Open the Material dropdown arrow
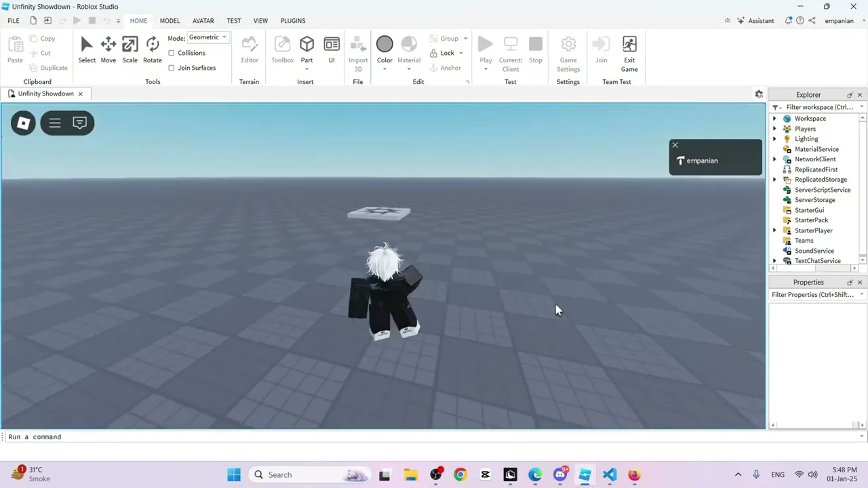The height and width of the screenshot is (488, 868). [x=409, y=69]
